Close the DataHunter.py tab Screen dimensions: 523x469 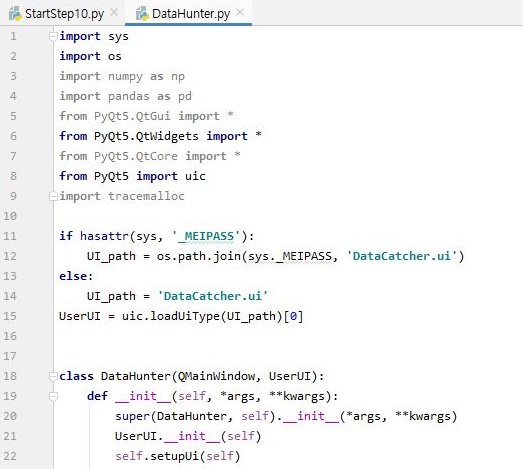point(240,13)
